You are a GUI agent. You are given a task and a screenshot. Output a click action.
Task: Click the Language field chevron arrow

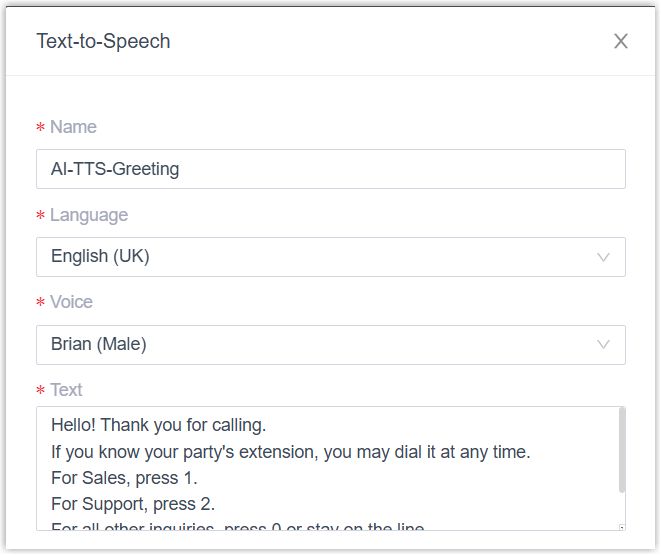coord(603,257)
